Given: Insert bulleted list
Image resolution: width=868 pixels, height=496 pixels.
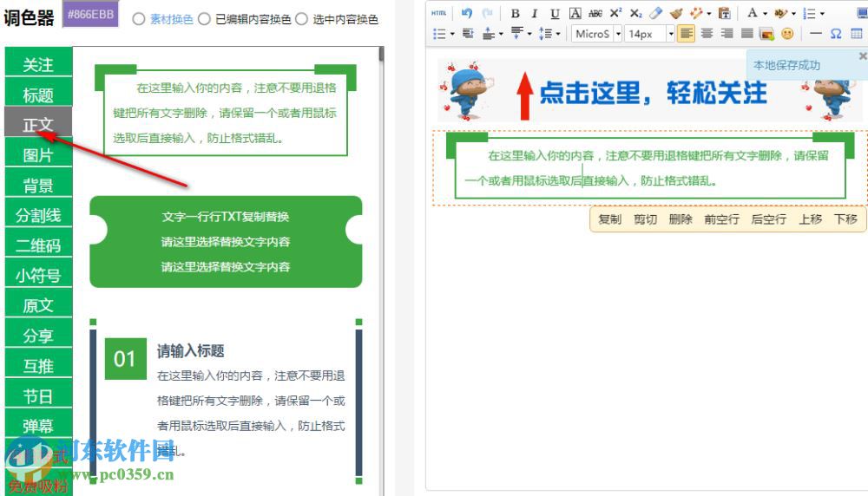Looking at the screenshot, I should [x=439, y=34].
